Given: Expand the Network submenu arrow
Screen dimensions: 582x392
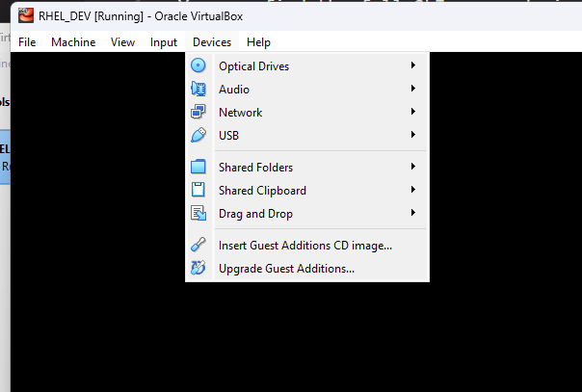Looking at the screenshot, I should (x=413, y=112).
